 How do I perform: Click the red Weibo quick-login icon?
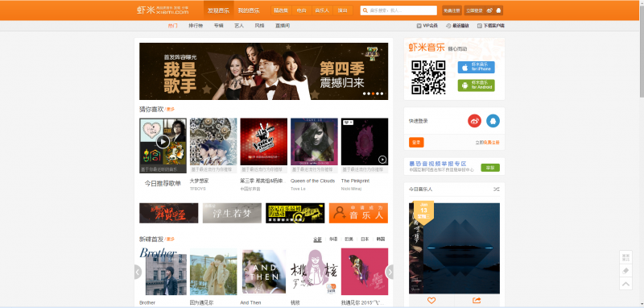coord(474,121)
